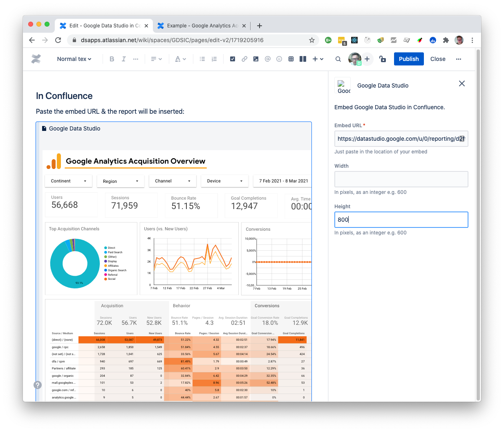504x432 pixels.
Task: Click the Close button in the editor
Action: click(438, 59)
